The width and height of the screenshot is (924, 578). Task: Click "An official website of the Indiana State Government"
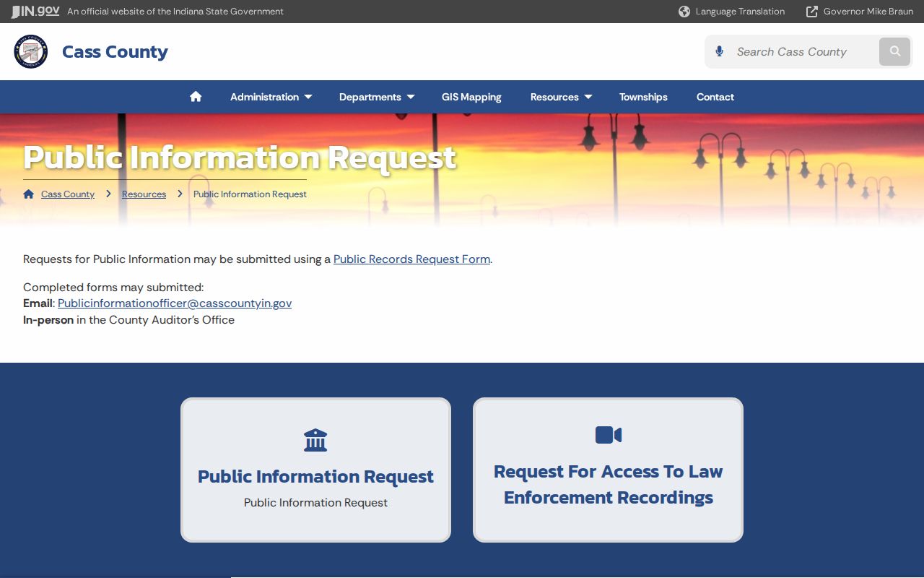(175, 12)
